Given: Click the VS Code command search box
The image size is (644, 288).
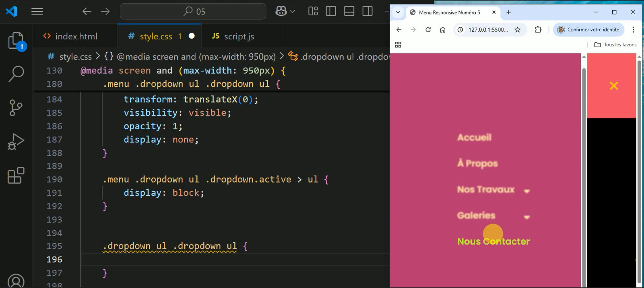Looking at the screenshot, I should tap(193, 11).
